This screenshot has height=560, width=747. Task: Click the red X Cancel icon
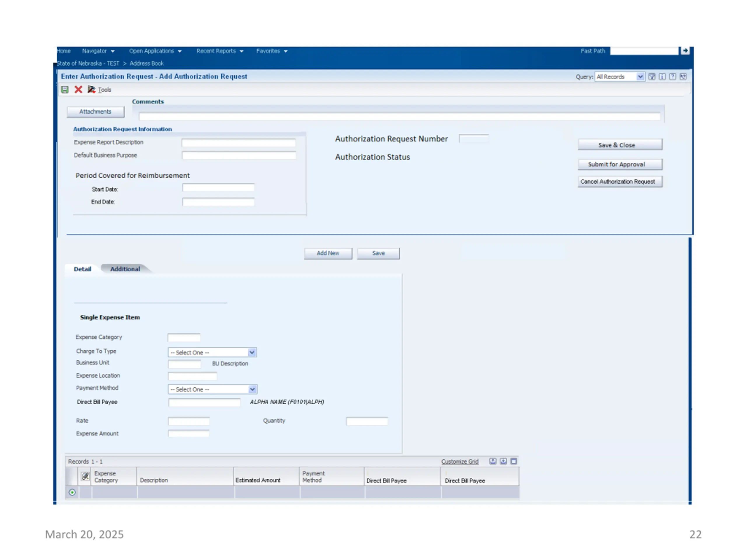[x=78, y=90]
